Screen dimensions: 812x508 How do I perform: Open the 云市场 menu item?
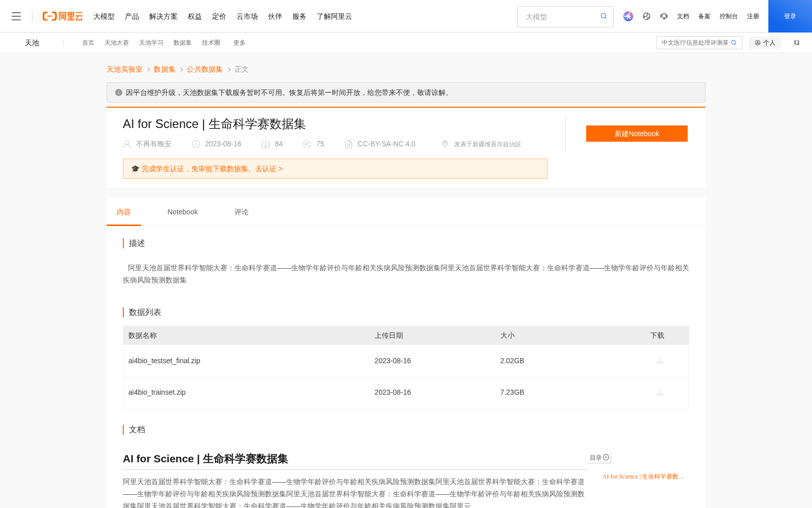pos(247,16)
